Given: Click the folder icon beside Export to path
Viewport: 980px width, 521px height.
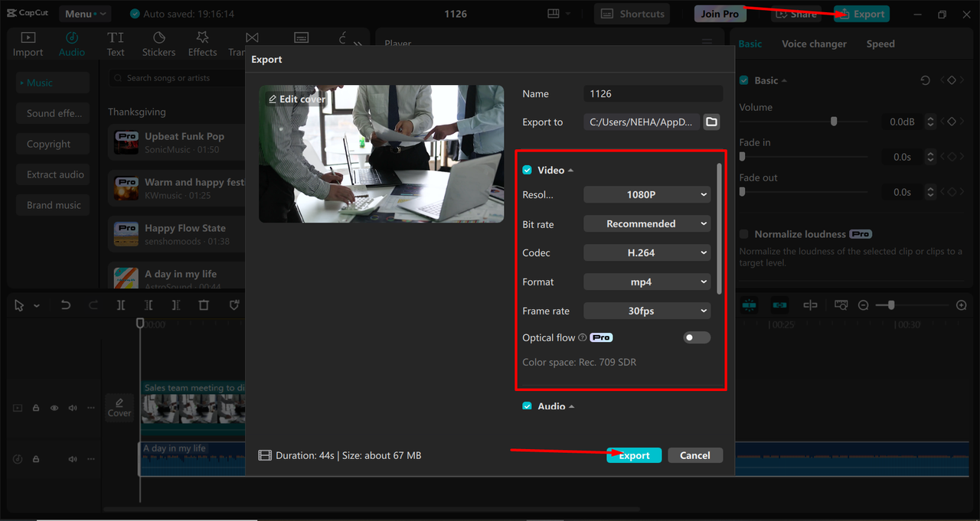Looking at the screenshot, I should coord(711,122).
